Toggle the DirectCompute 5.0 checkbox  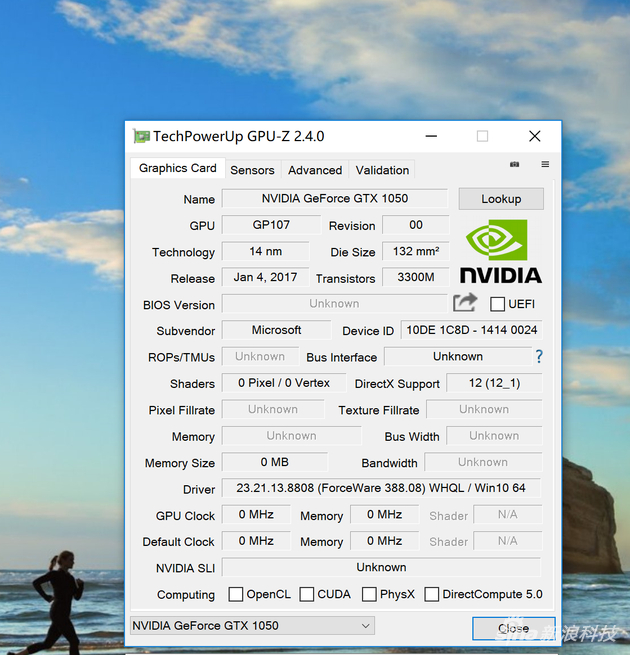point(432,594)
